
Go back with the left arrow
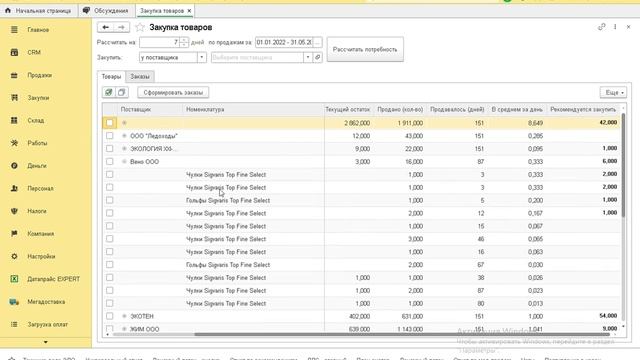pos(105,27)
